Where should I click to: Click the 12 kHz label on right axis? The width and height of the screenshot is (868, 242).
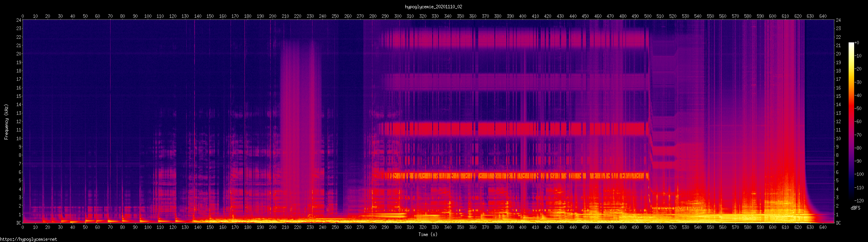(838, 122)
